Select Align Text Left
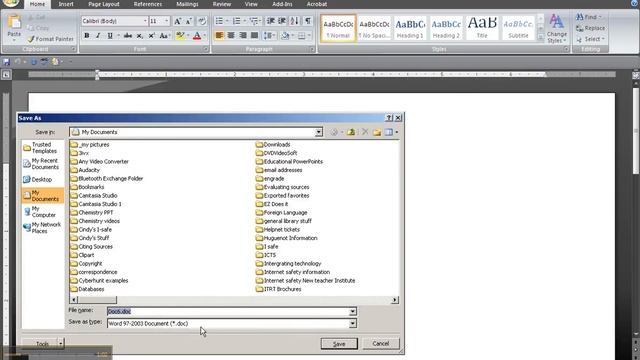 [219, 36]
